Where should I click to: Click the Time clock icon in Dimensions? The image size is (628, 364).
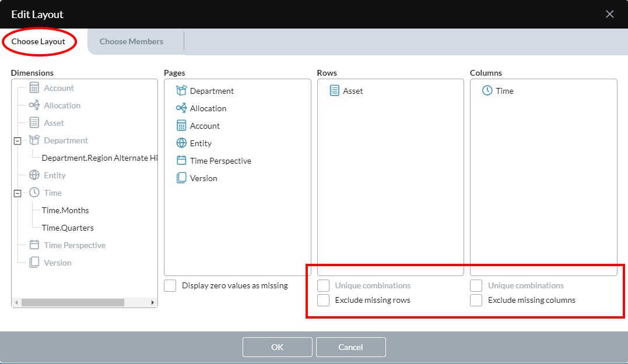34,192
